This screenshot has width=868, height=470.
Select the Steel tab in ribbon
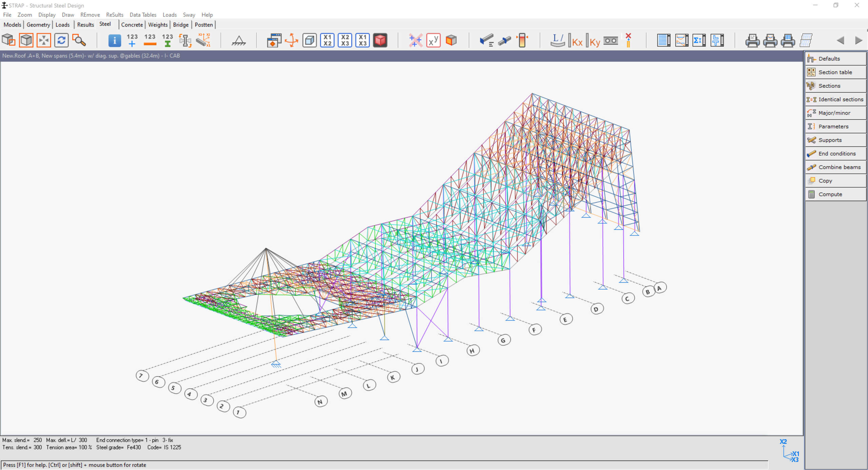click(105, 24)
